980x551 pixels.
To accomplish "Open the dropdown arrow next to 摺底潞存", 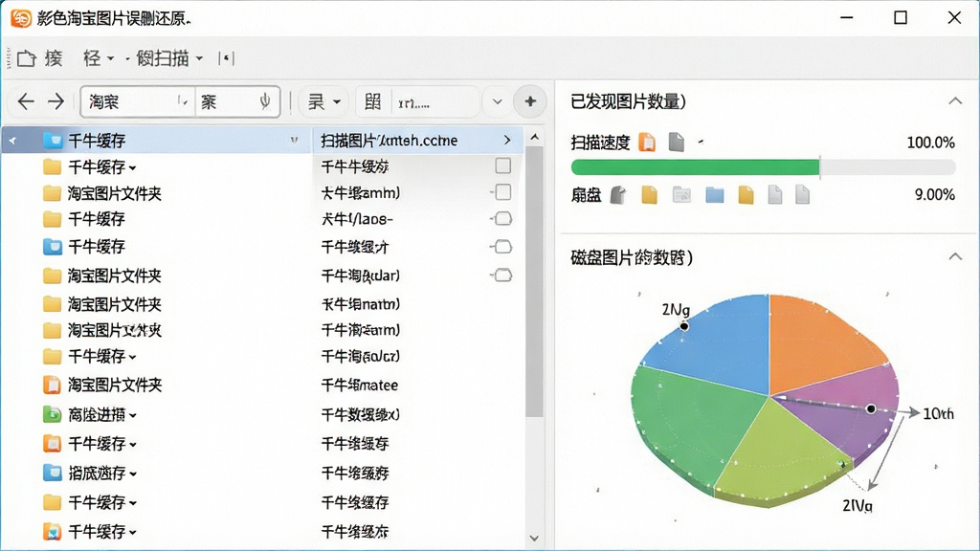I will 132,474.
